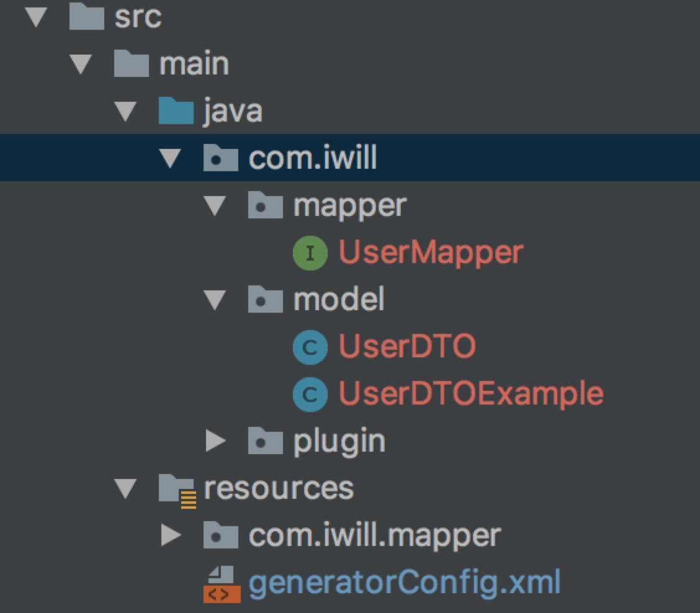Click the generatorConfig.xml file icon
Image resolution: width=700 pixels, height=613 pixels.
(x=221, y=584)
